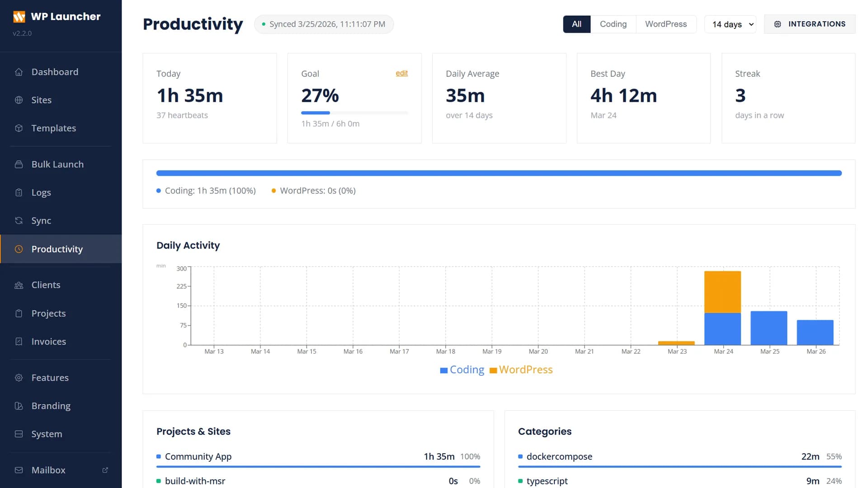The width and height of the screenshot is (868, 488).
Task: Click the System server icon
Action: click(x=19, y=434)
